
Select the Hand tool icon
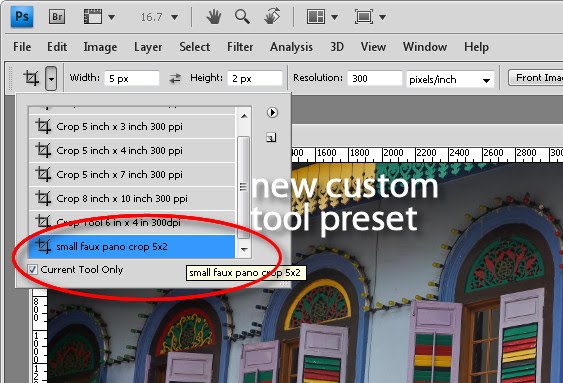(x=214, y=17)
